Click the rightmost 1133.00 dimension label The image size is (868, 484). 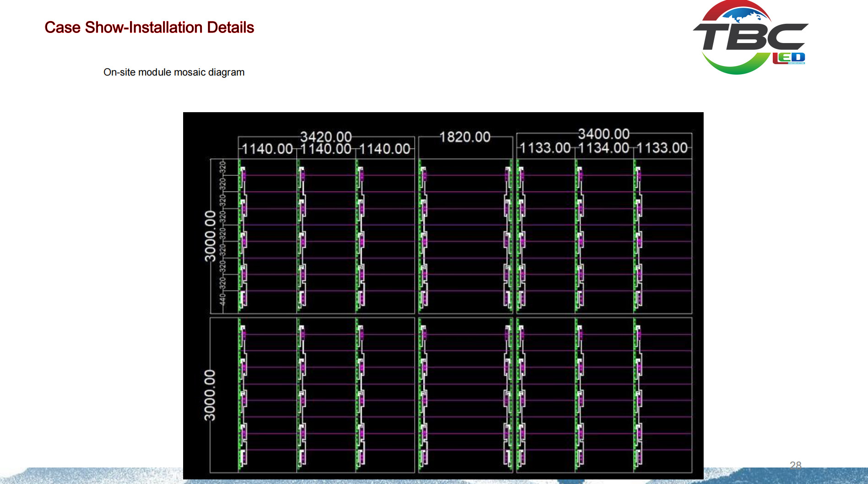click(662, 148)
